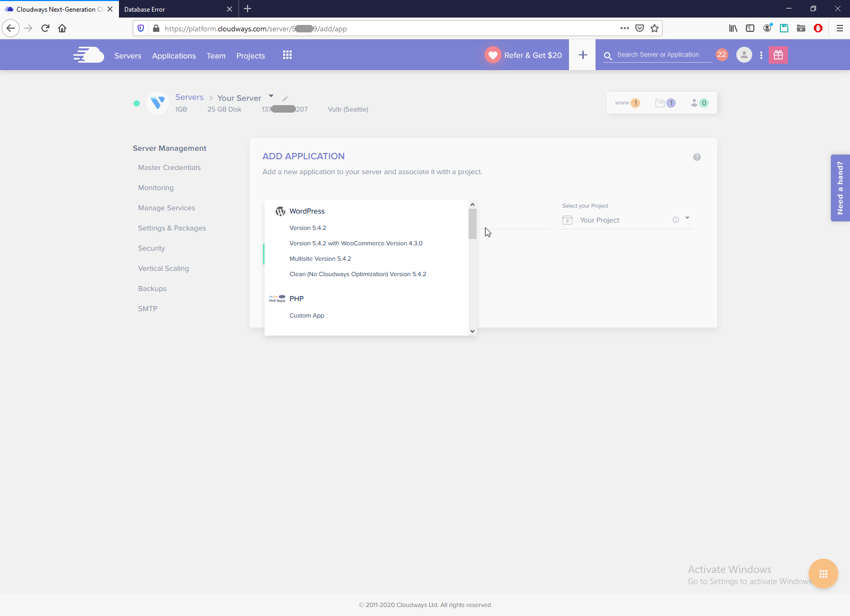Viewport: 850px width, 616px height.
Task: Open Settings & Packages section
Action: [172, 228]
